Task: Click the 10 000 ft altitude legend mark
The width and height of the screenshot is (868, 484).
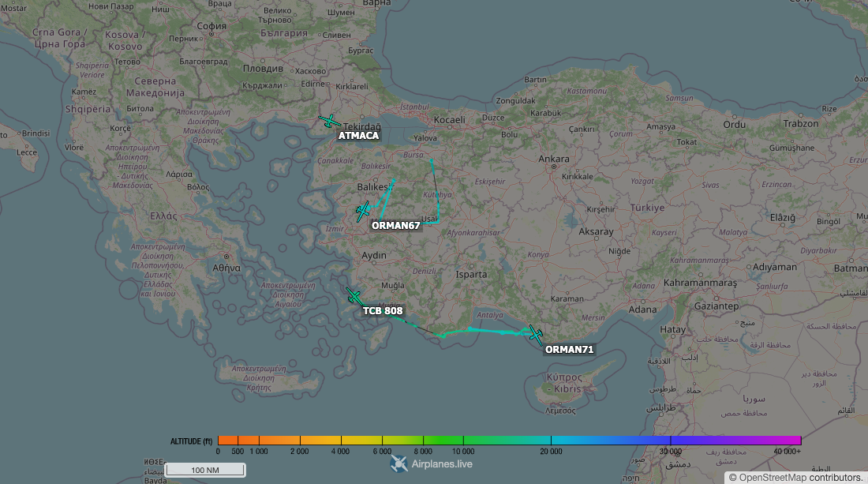Action: [463, 452]
